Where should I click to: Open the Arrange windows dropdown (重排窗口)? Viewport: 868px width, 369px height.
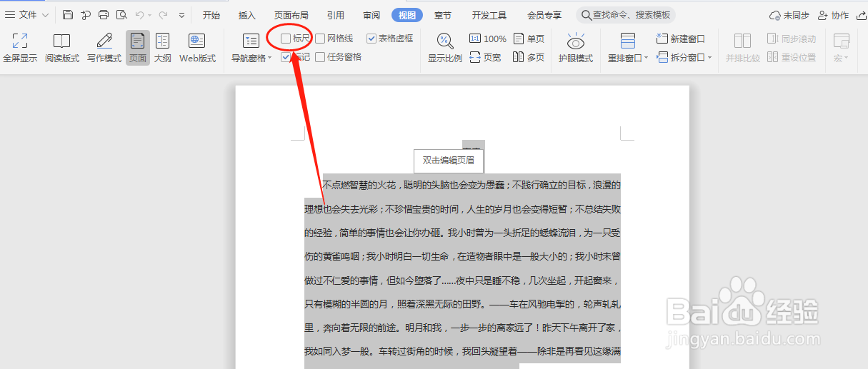point(628,48)
